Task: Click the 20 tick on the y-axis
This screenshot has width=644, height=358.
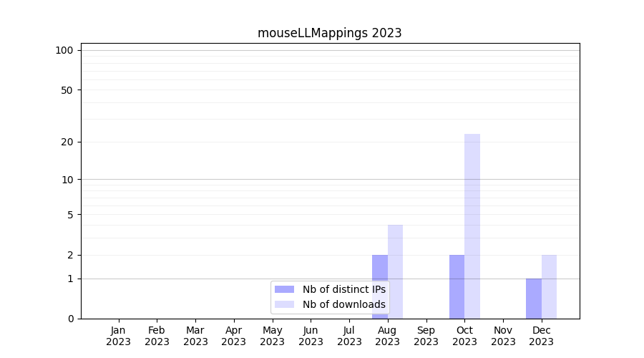Action: [67, 142]
